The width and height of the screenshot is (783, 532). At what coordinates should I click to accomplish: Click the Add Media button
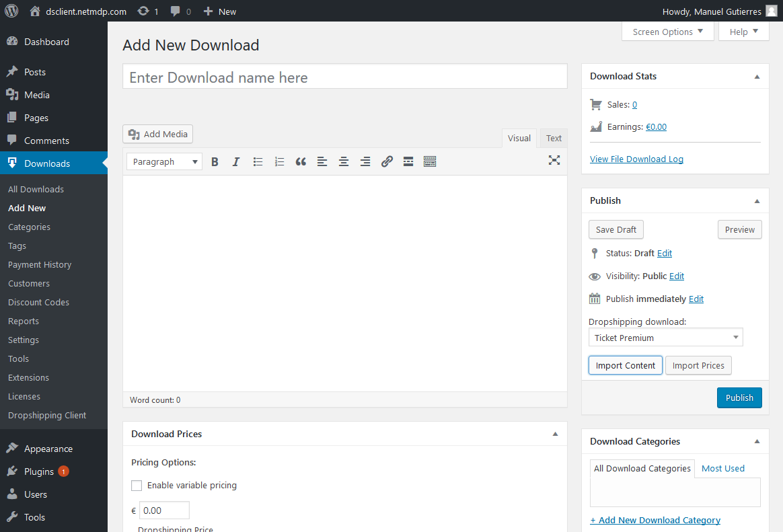158,134
